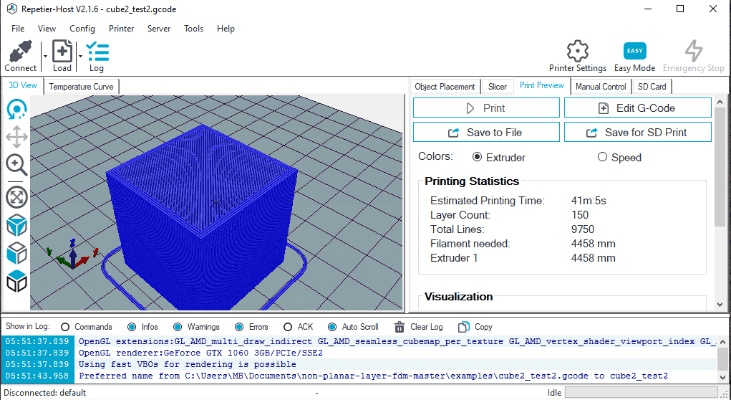Screen dimensions: 731x400
Task: Select the Speed color radio button
Action: click(602, 157)
